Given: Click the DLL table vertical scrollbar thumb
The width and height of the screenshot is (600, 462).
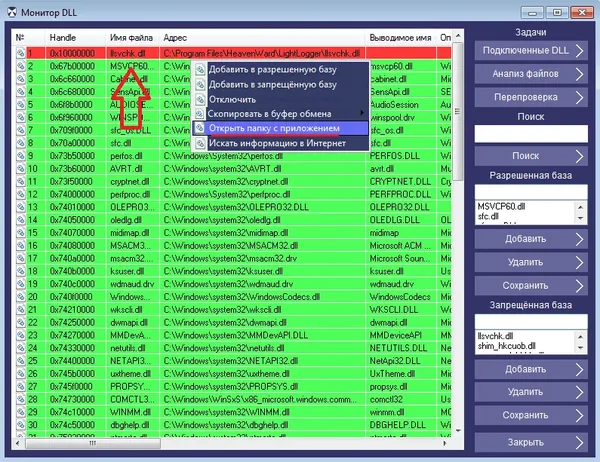Looking at the screenshot, I should [458, 112].
